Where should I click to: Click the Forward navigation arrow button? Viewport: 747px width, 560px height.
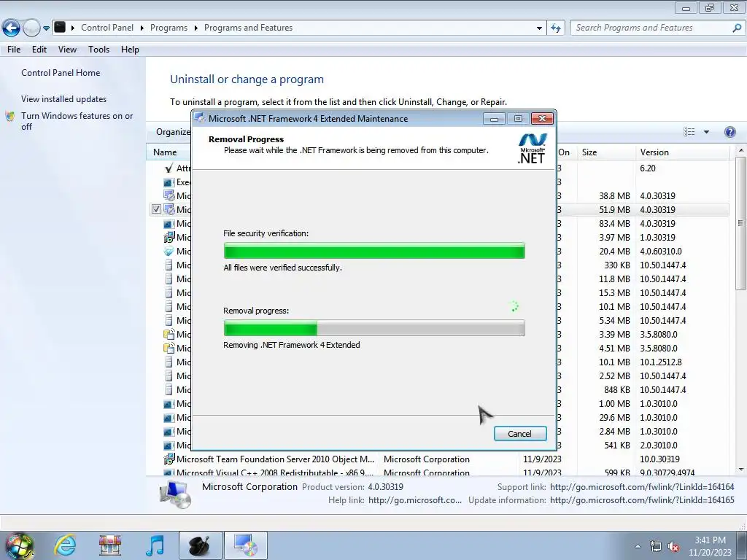click(31, 28)
